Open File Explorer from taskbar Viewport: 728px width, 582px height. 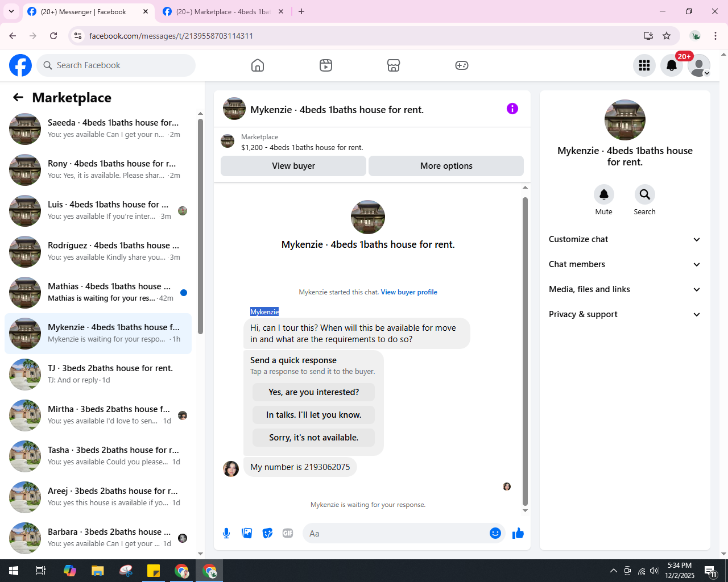[98, 571]
